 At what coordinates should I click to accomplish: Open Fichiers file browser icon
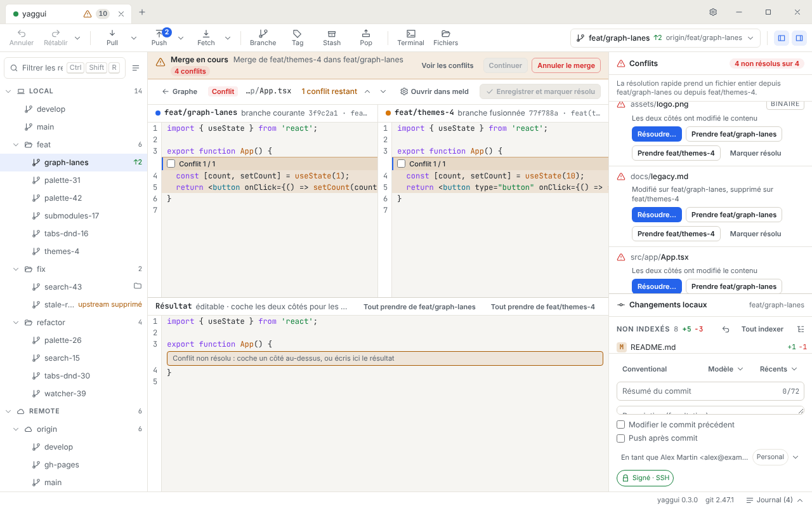[x=445, y=37]
